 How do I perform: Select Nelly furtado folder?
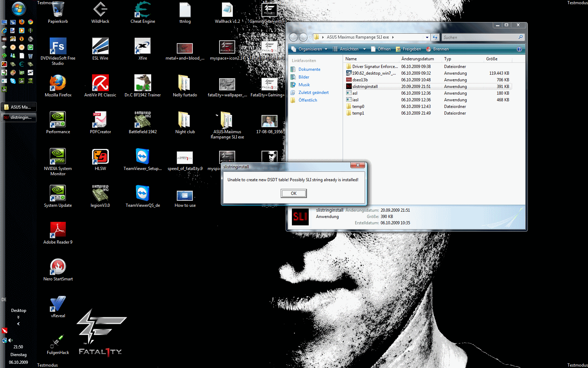coord(185,86)
